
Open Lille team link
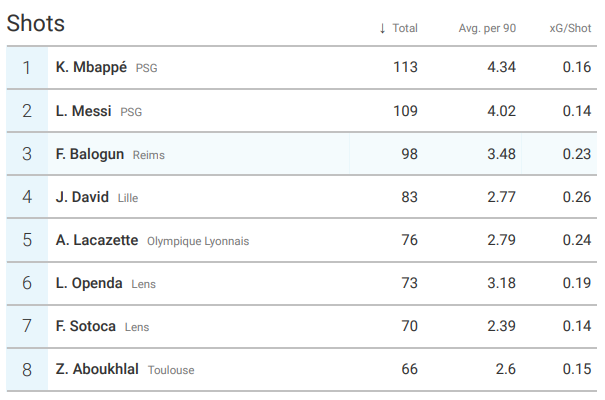128,198
